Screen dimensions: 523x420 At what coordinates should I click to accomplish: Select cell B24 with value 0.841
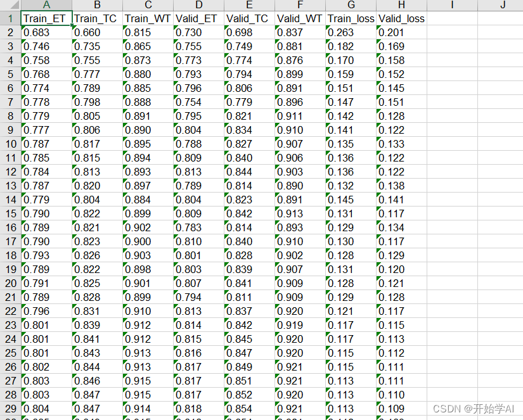(97, 339)
